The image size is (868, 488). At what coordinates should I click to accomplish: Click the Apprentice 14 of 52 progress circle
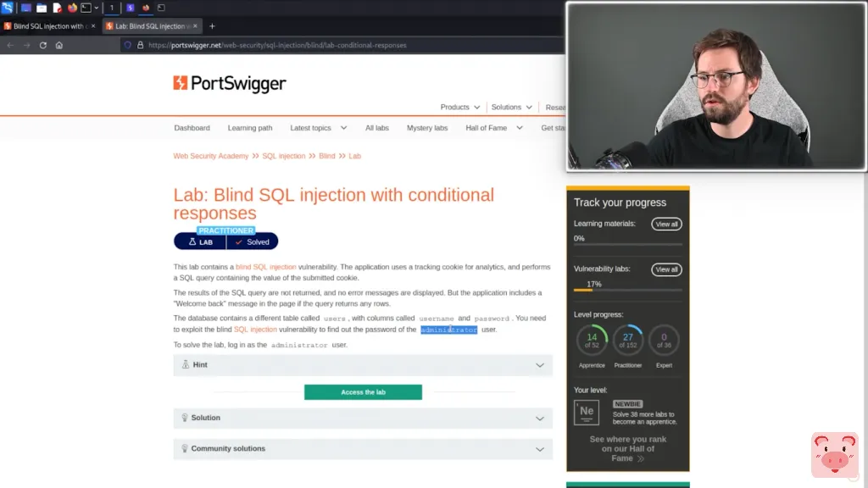point(592,341)
